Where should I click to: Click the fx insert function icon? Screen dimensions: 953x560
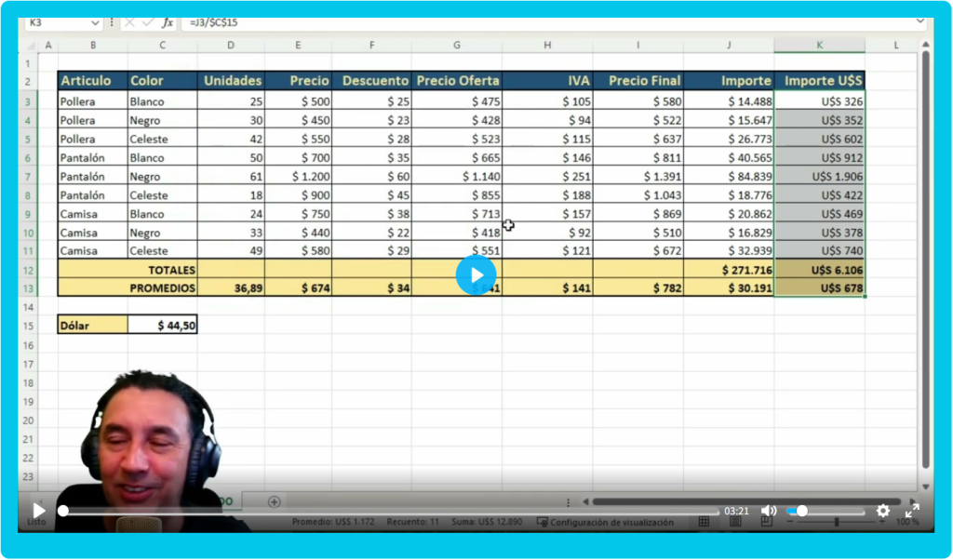tap(168, 22)
